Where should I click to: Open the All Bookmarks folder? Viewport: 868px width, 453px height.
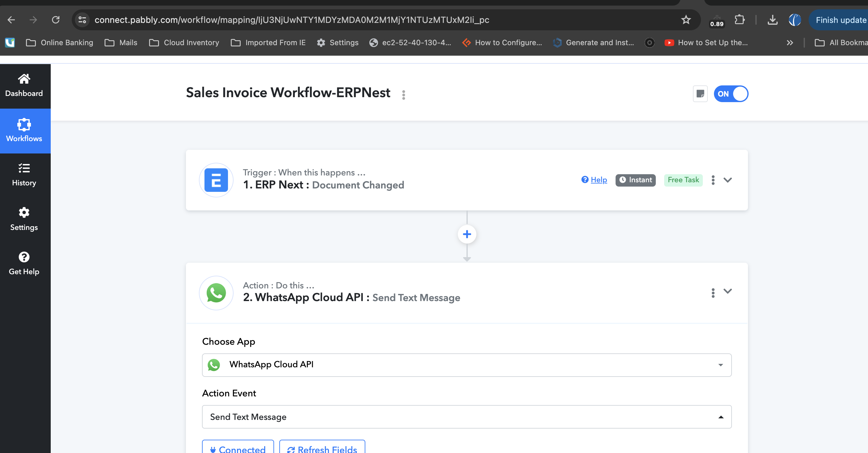841,42
